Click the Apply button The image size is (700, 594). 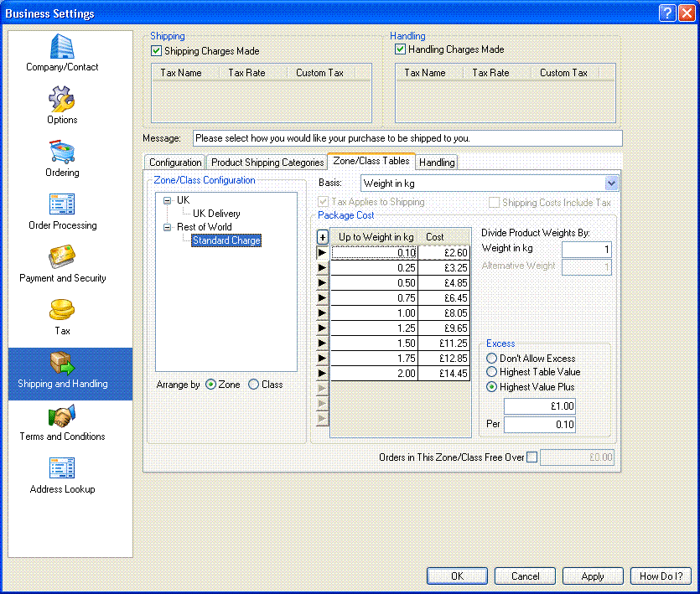click(593, 576)
